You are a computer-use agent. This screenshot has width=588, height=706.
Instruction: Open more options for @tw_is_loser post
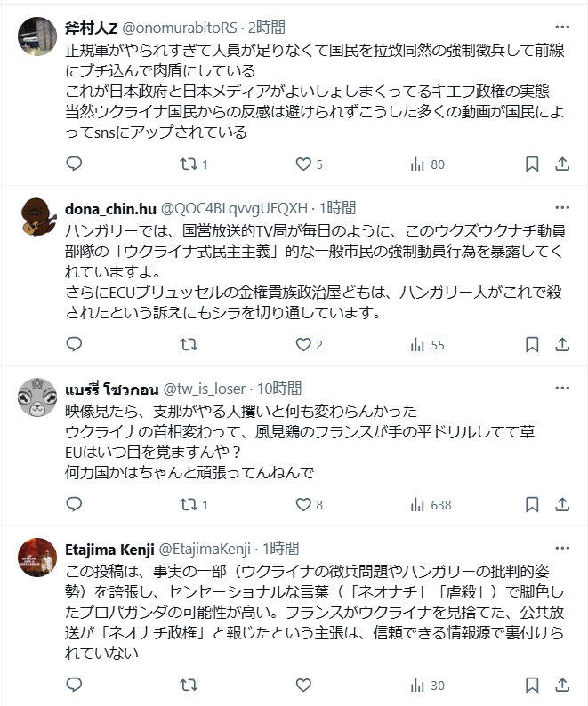pyautogui.click(x=562, y=388)
